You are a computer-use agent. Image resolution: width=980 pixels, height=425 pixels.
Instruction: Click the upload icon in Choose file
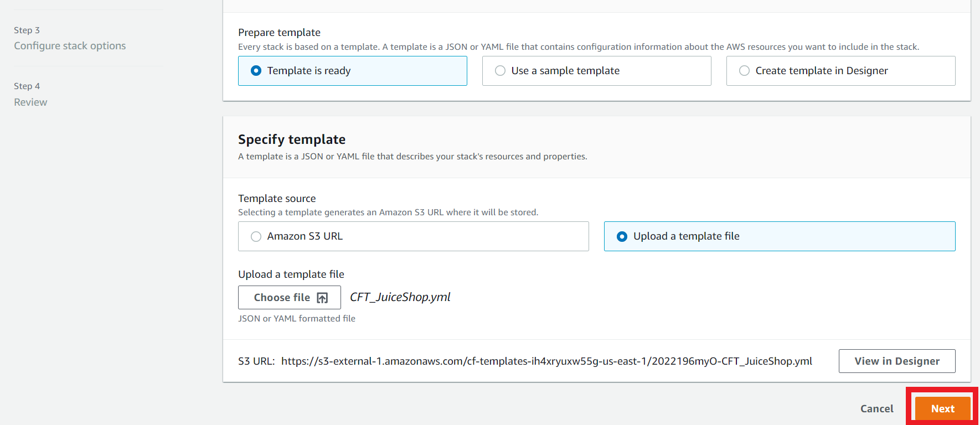(322, 298)
